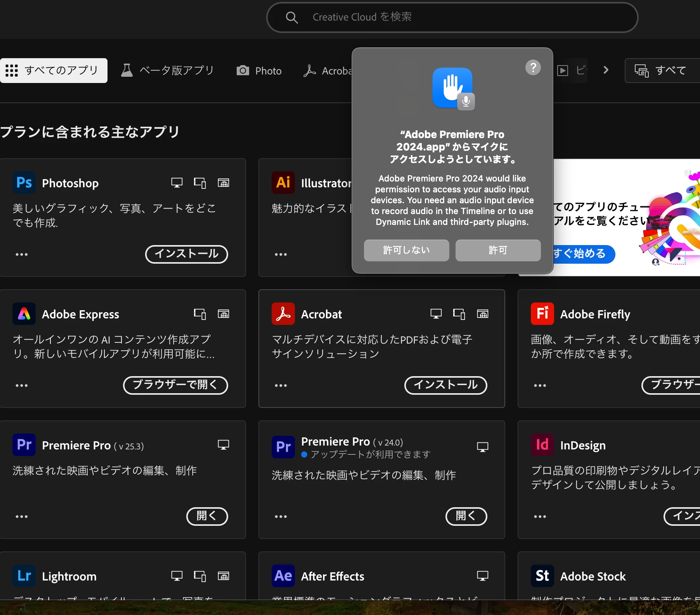Click the Lightroom desktop platform icon
The height and width of the screenshot is (615, 700).
tap(177, 576)
